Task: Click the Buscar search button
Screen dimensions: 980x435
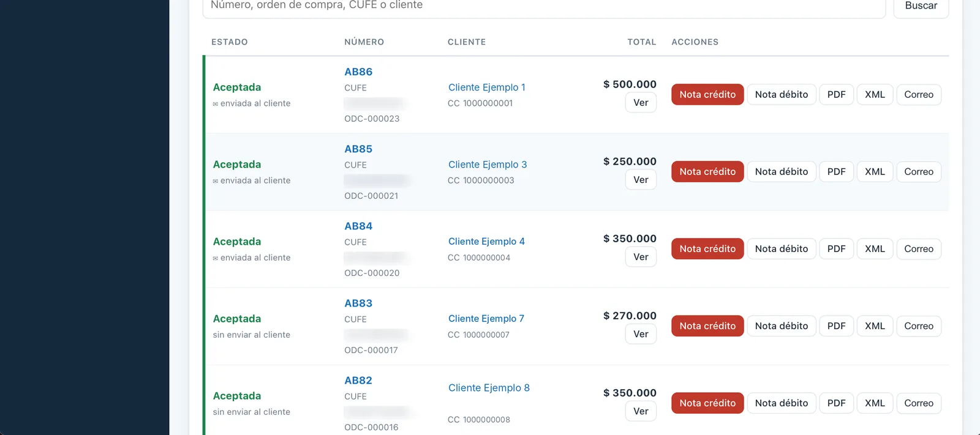Action: 921,6
